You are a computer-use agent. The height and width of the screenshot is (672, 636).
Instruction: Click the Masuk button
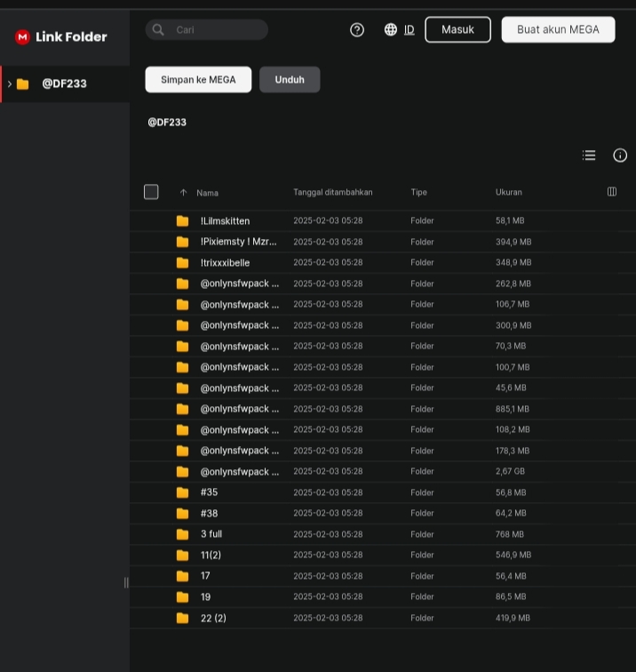point(457,29)
